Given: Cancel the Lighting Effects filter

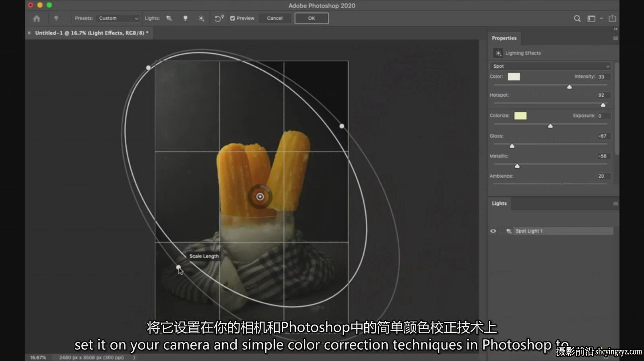Looking at the screenshot, I should coord(275,18).
